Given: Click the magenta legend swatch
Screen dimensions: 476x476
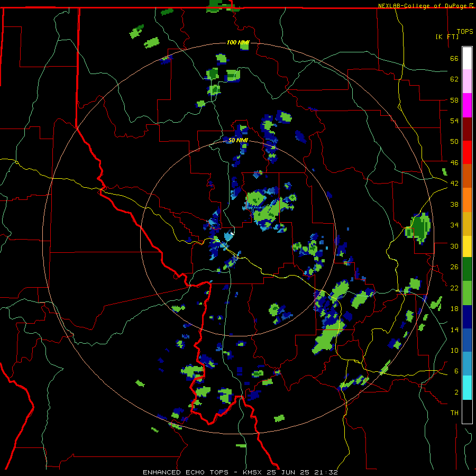Looking at the screenshot, I should tap(467, 105).
